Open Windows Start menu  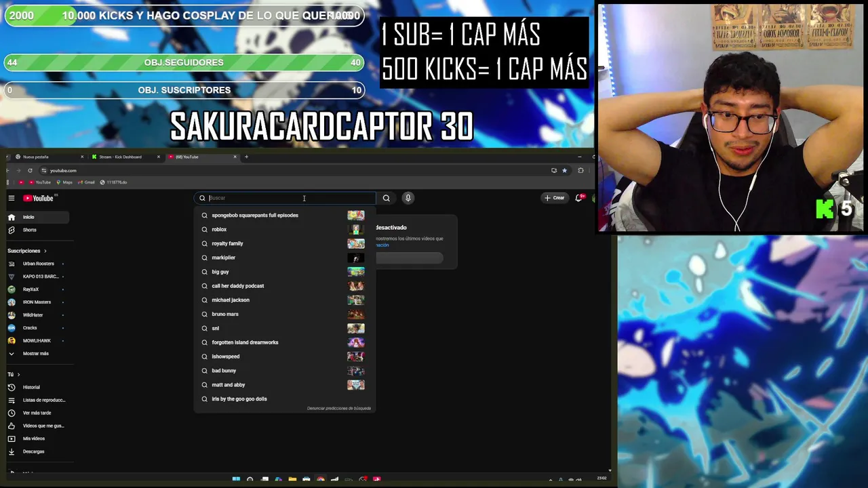point(236,479)
